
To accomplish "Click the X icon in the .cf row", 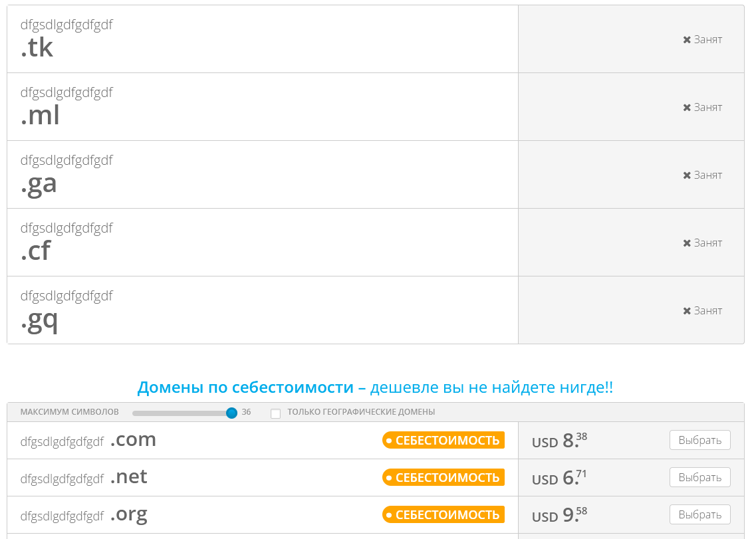I will coord(687,243).
